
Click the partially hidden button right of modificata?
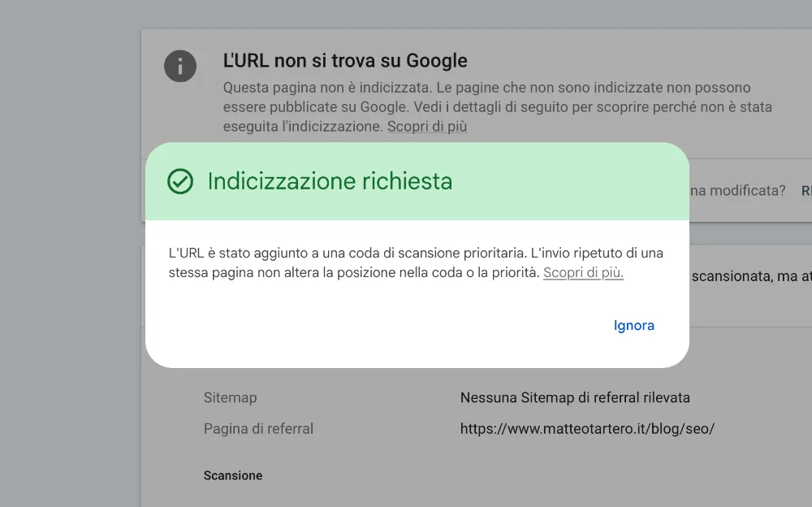point(806,191)
